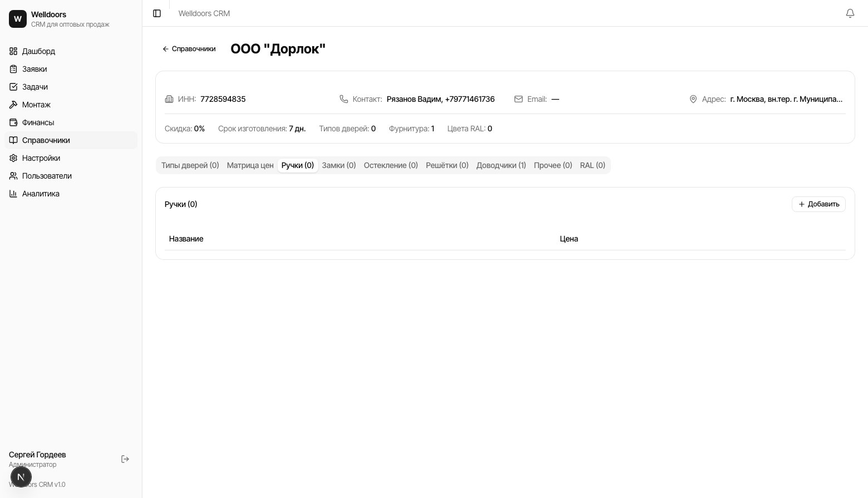Click the Настройки gear icon
This screenshot has height=498, width=868.
point(13,158)
